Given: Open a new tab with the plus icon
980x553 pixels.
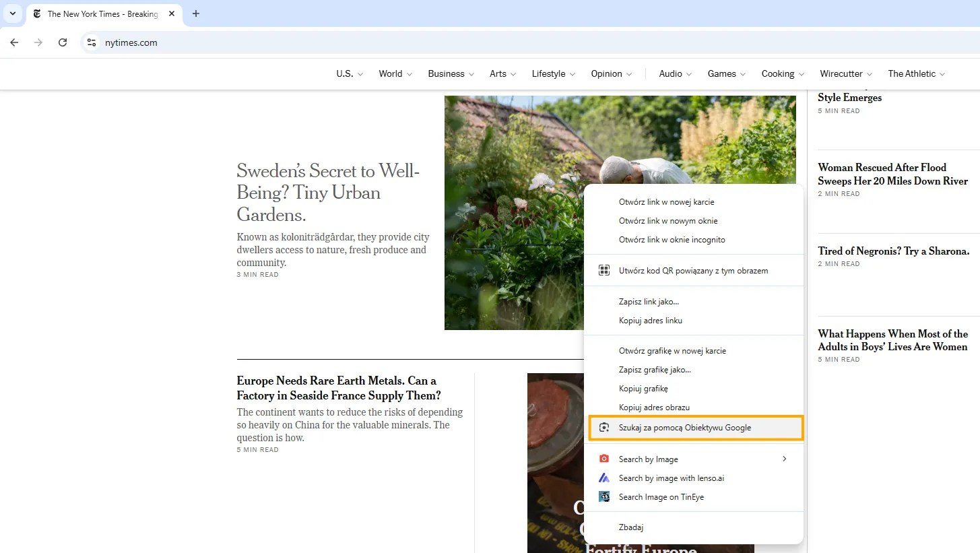Looking at the screenshot, I should [196, 13].
